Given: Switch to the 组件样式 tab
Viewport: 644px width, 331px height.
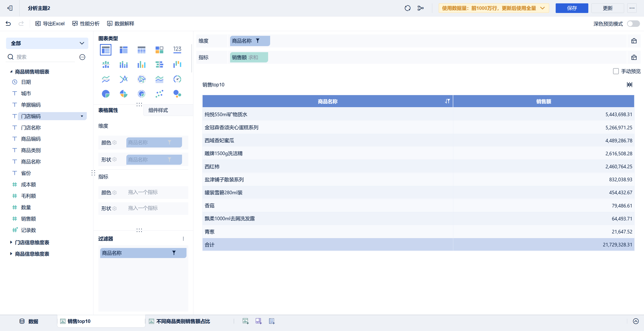Looking at the screenshot, I should (x=158, y=110).
